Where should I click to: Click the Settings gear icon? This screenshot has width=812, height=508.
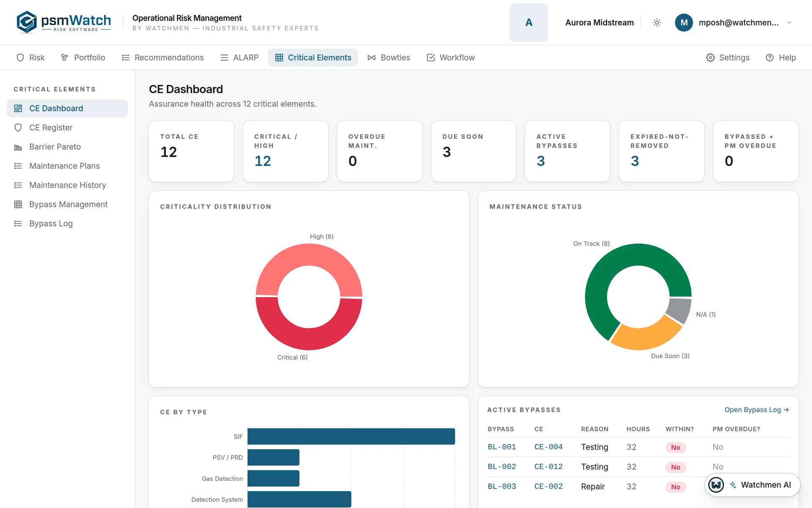[710, 58]
